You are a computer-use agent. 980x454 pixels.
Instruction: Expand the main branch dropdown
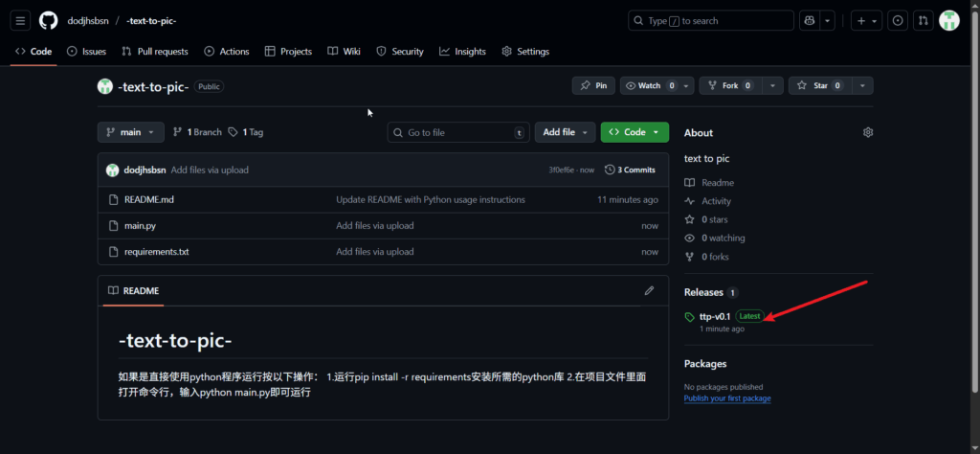coord(131,132)
